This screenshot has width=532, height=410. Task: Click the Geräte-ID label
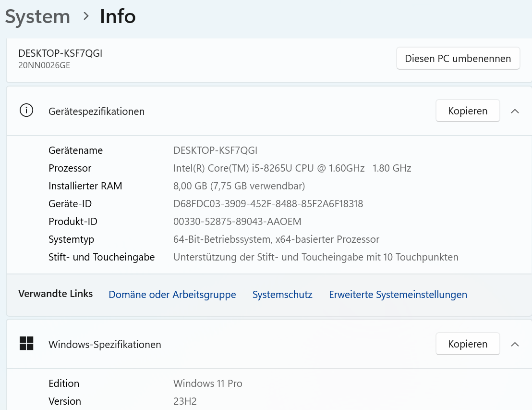70,204
